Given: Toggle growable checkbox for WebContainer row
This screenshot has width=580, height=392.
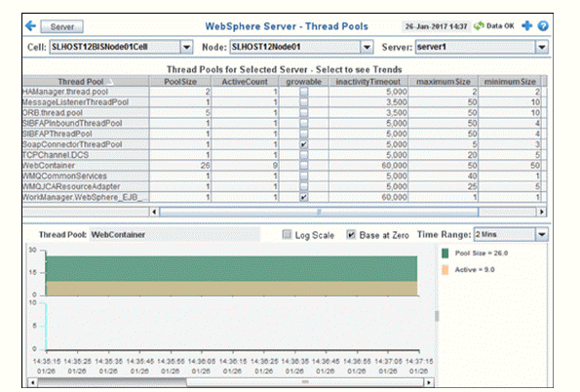Looking at the screenshot, I should coord(304,166).
